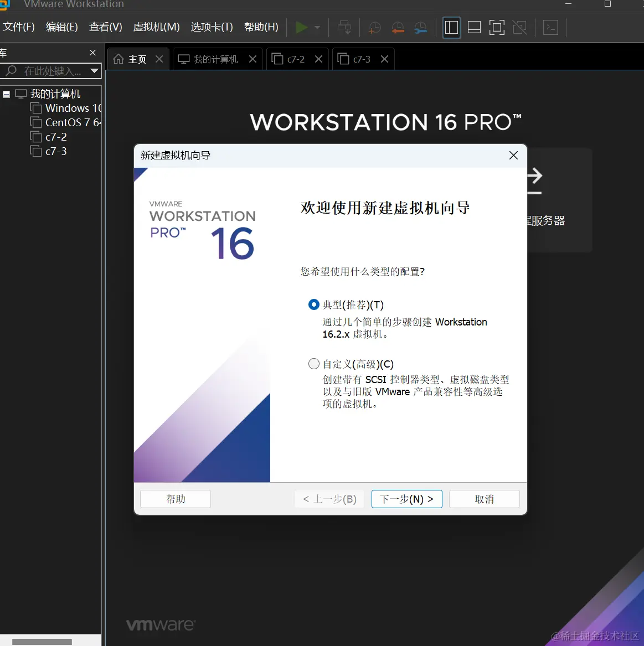Screen dimensions: 644x646
Task: Click the 帮助 button in wizard
Action: [176, 499]
